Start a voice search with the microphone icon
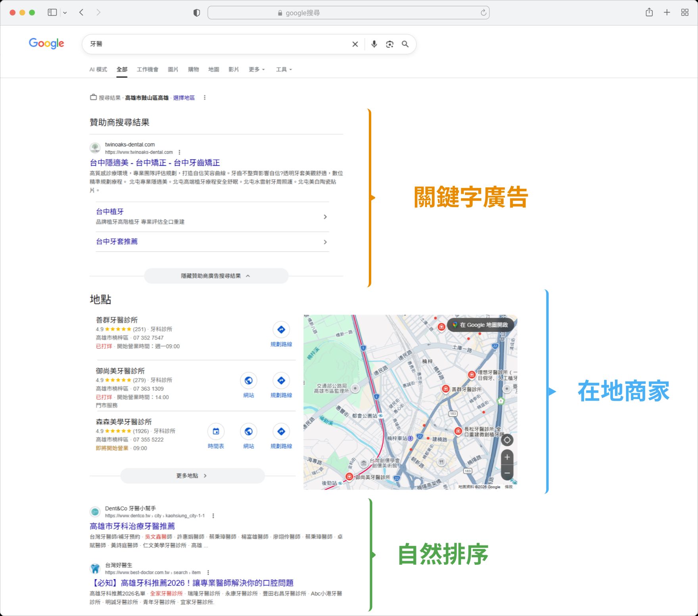 pyautogui.click(x=374, y=44)
